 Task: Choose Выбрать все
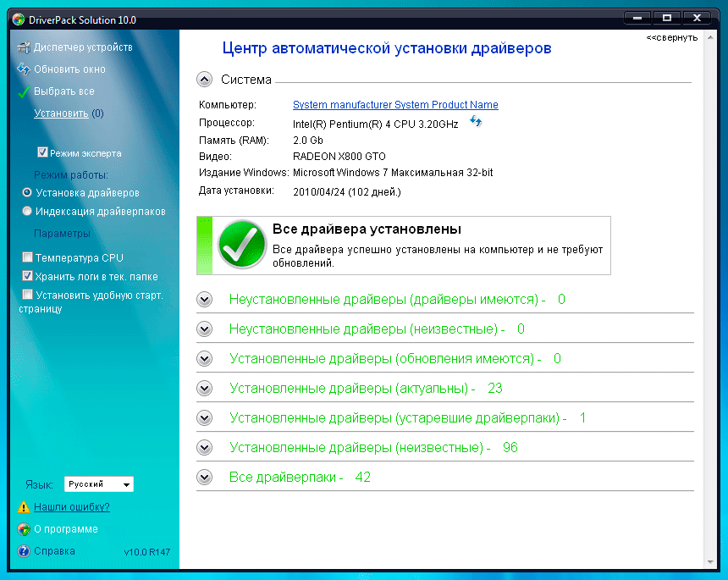coord(64,91)
